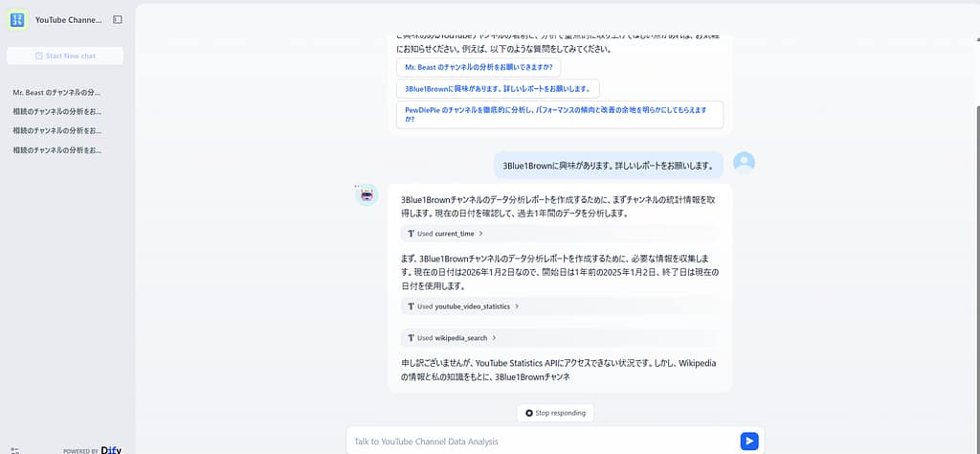Image resolution: width=980 pixels, height=454 pixels.
Task: Click the tool icon beside wikipedia_search
Action: (412, 338)
